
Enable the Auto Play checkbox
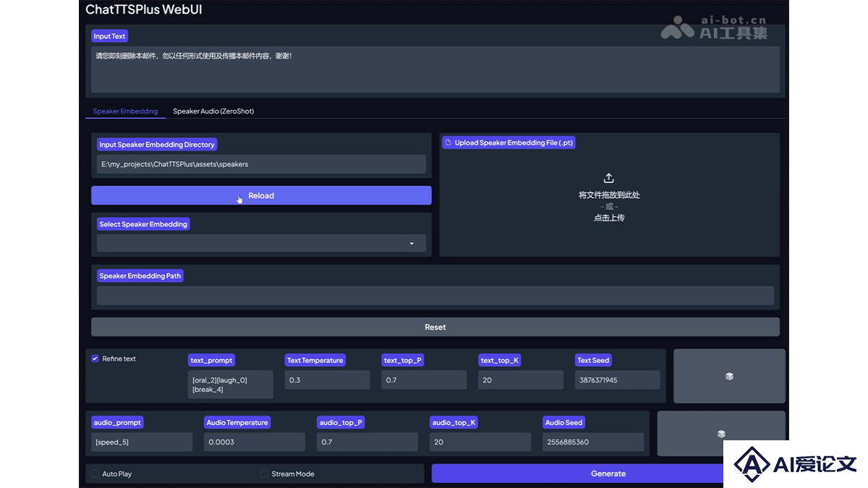coord(95,474)
